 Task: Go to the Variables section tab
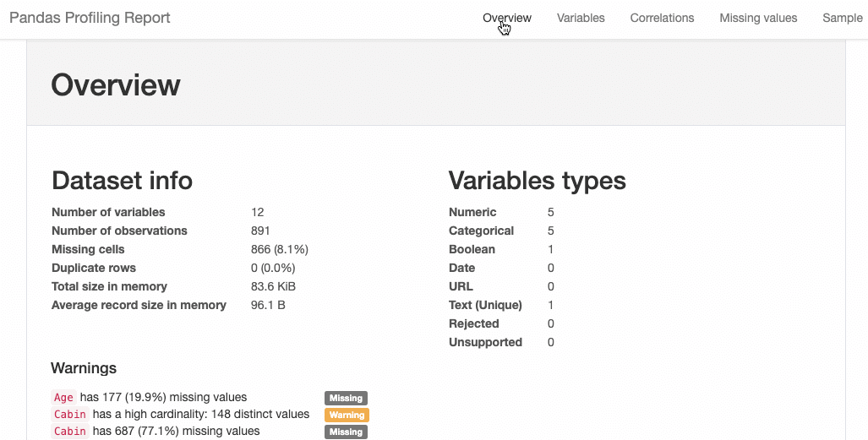(x=581, y=18)
